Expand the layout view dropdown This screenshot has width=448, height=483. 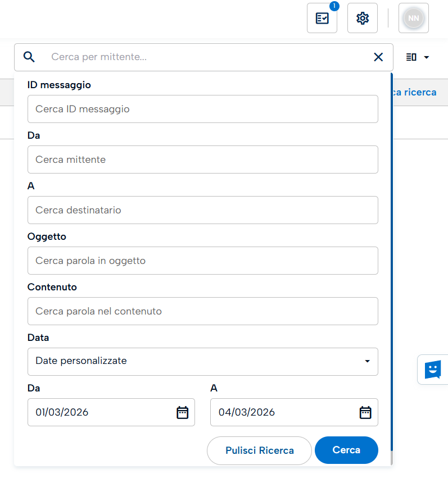coord(418,57)
